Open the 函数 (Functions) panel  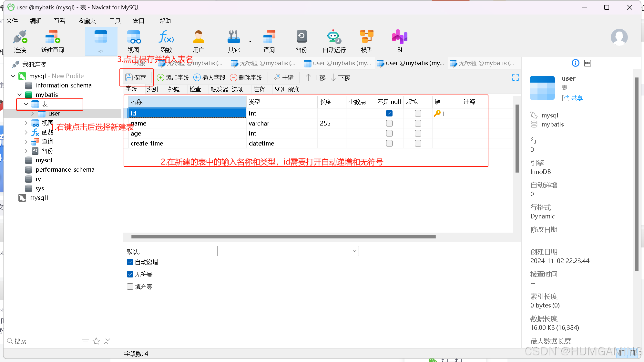(x=166, y=40)
